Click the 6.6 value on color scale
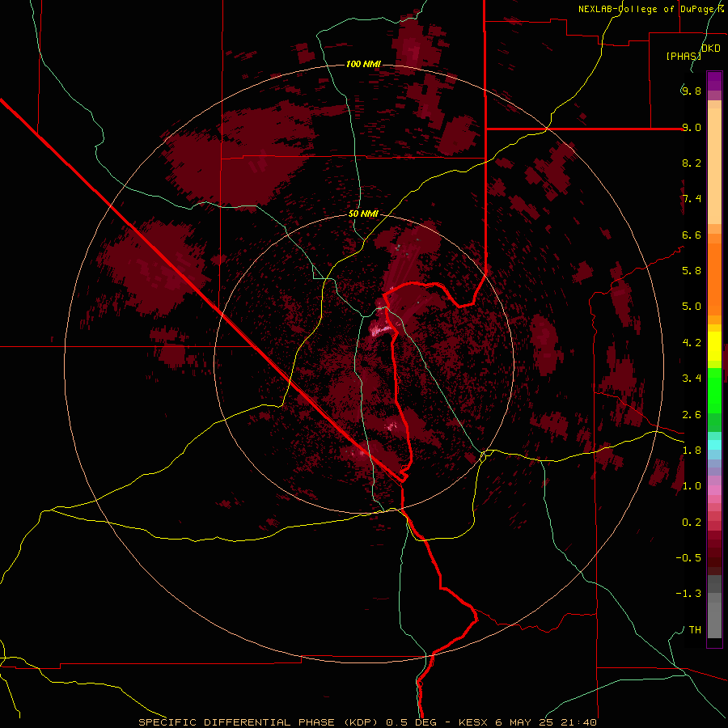Image resolution: width=728 pixels, height=728 pixels. point(692,235)
